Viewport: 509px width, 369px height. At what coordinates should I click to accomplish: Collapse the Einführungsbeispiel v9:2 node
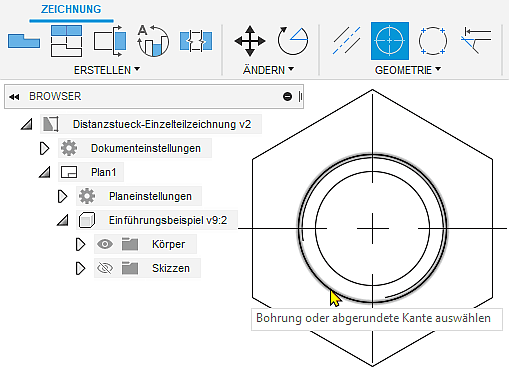63,220
